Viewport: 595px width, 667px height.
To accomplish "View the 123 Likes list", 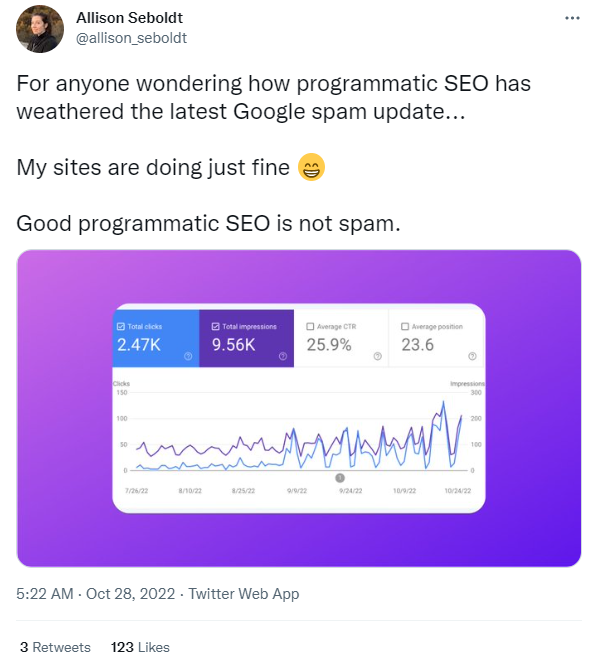I will coord(140,647).
